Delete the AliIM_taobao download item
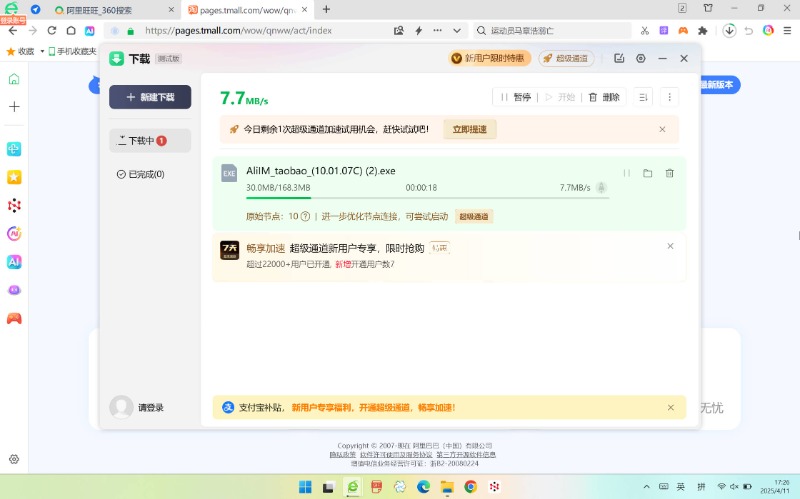 point(670,173)
